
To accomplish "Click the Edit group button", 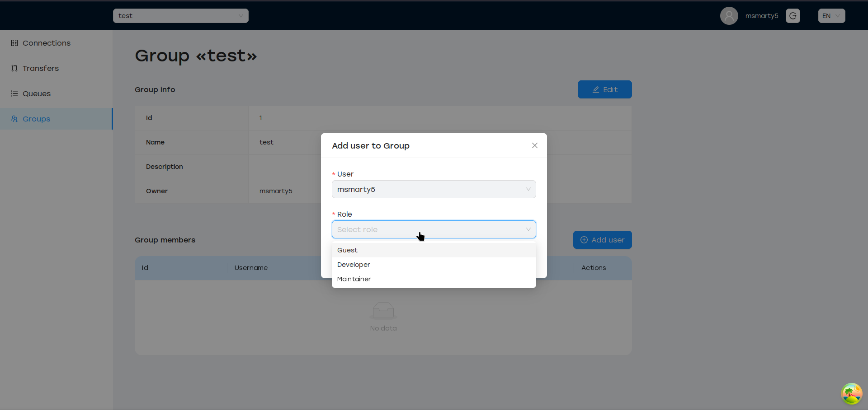I will pos(604,89).
